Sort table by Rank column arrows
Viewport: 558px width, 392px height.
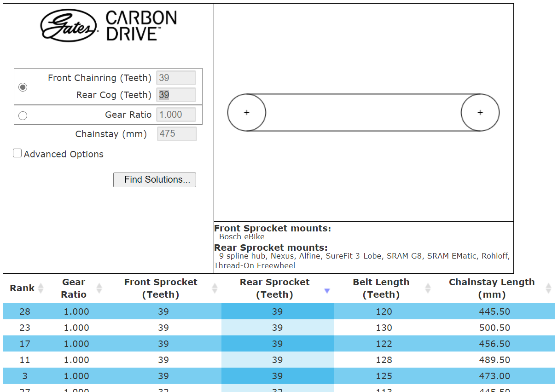coord(41,288)
